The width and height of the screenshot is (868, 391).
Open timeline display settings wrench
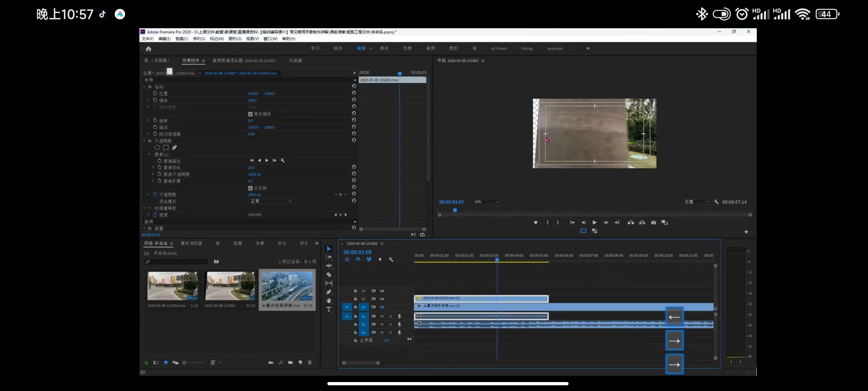tap(391, 259)
